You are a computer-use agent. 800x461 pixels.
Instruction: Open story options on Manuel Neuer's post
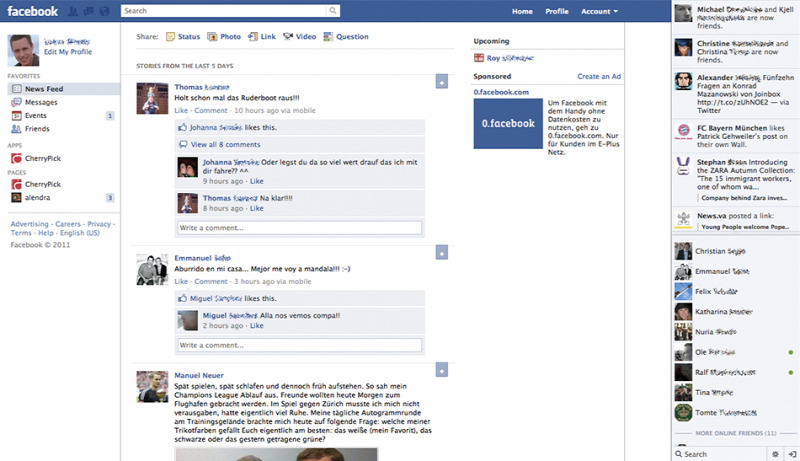tap(442, 370)
